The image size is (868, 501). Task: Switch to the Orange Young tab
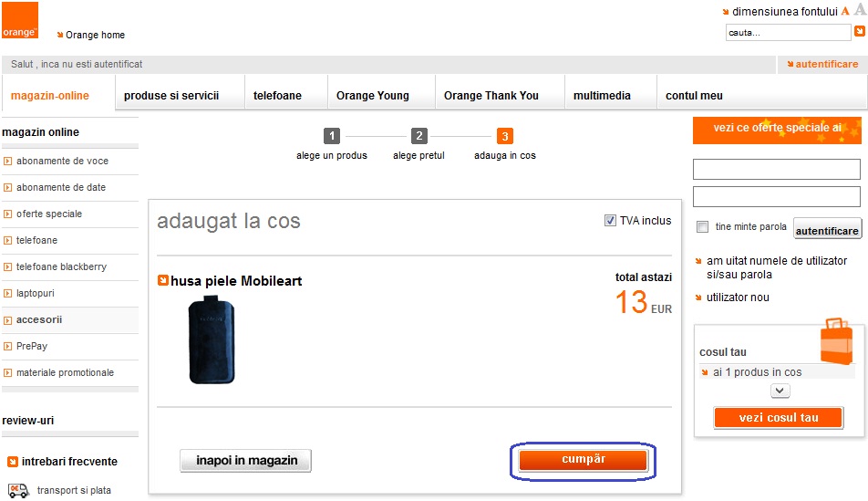tap(373, 95)
